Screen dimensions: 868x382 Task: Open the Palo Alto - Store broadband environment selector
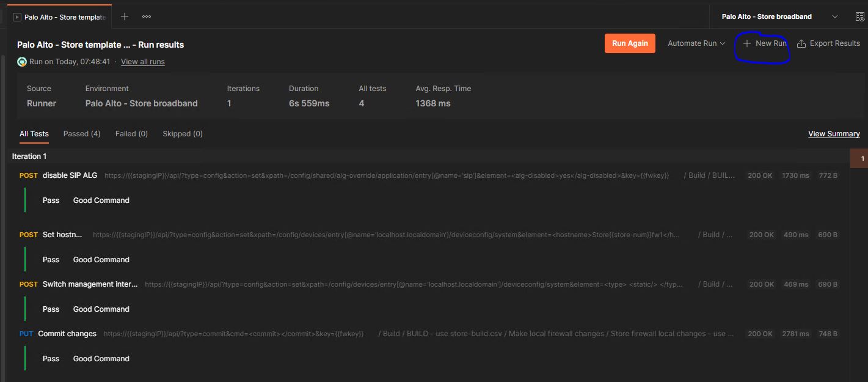(x=767, y=17)
